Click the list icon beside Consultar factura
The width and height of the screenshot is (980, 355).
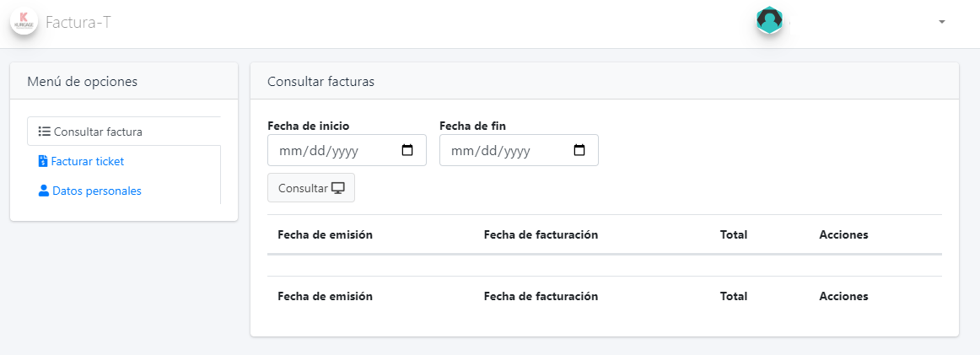click(x=45, y=132)
